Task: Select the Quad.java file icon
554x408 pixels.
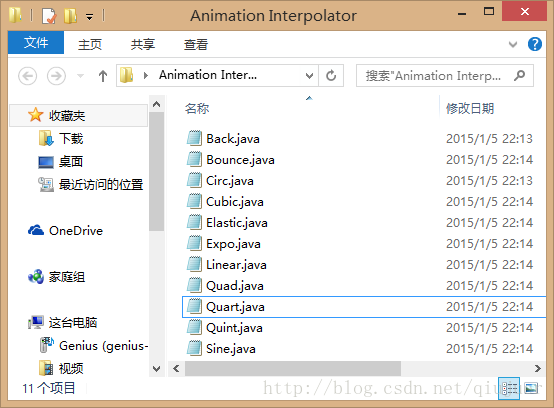Action: click(194, 285)
